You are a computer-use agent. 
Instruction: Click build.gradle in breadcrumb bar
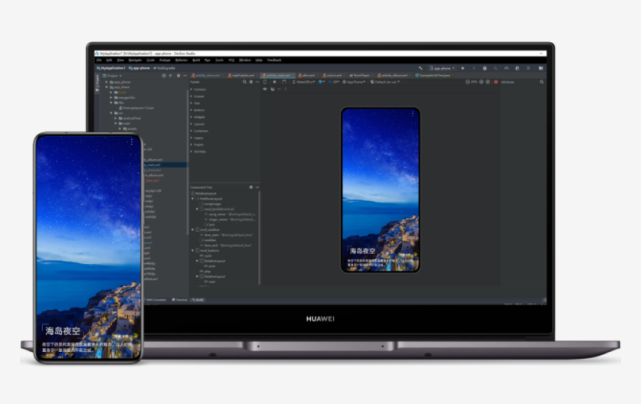coord(164,68)
